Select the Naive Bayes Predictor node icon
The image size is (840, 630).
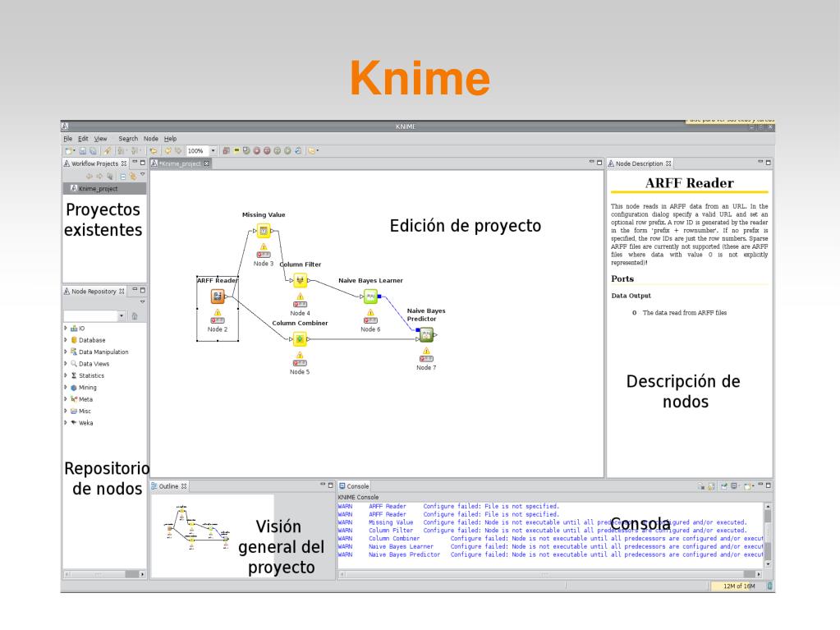tap(426, 335)
